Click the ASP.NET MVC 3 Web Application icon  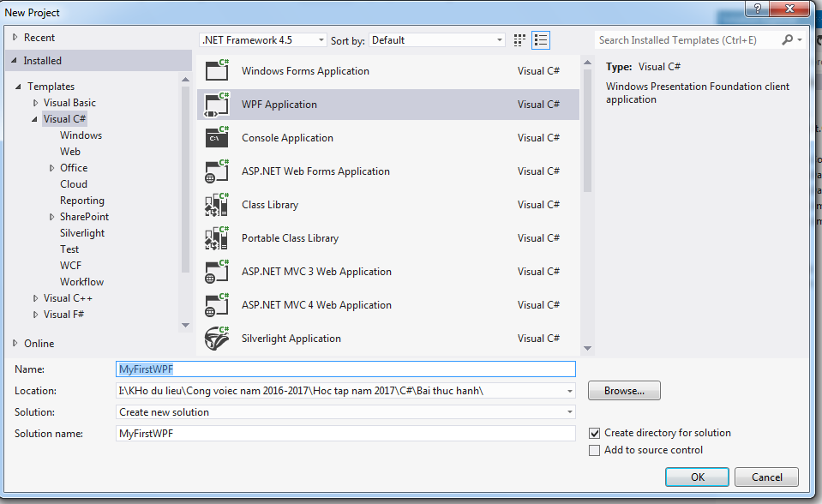point(217,272)
